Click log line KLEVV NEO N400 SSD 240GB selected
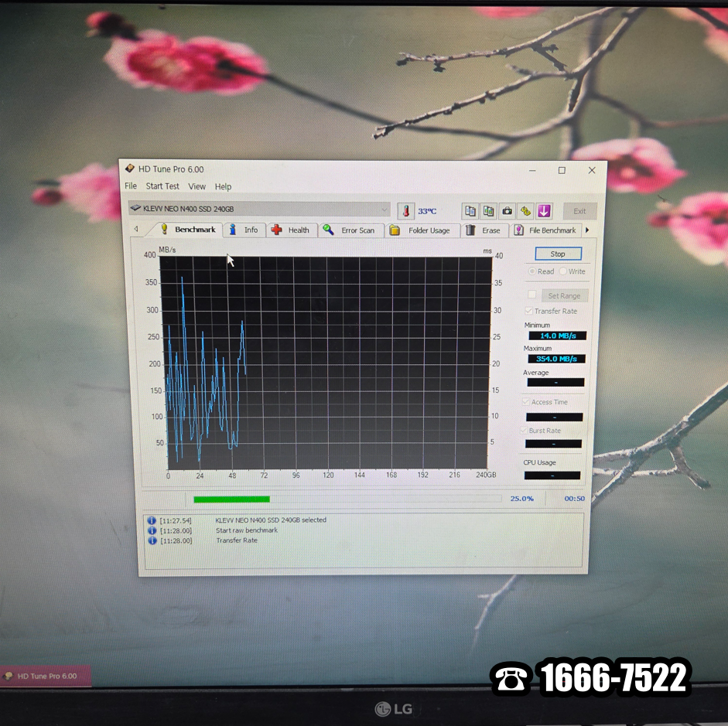The height and width of the screenshot is (726, 728). pos(271,520)
